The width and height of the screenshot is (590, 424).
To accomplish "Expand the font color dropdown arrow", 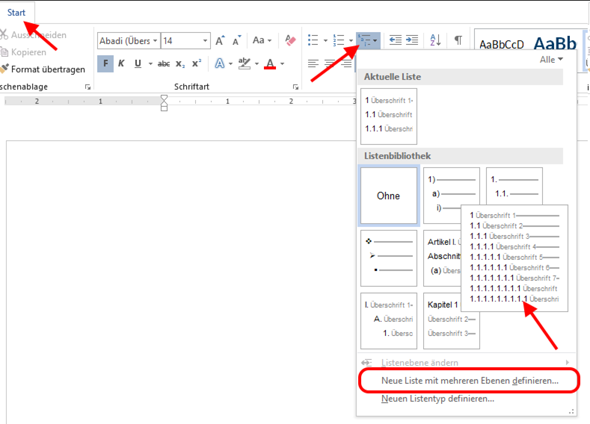I will click(282, 64).
